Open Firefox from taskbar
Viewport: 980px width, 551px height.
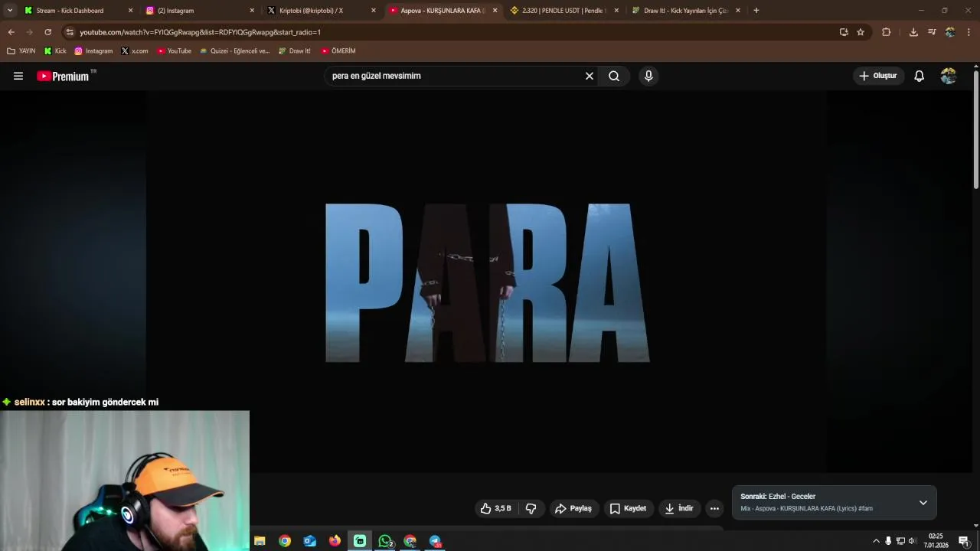335,541
